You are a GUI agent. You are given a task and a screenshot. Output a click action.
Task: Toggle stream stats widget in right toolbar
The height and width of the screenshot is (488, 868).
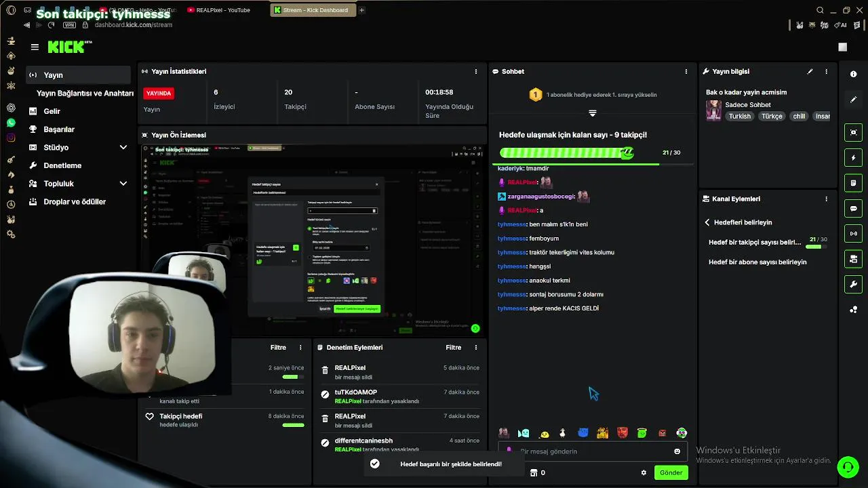[854, 234]
